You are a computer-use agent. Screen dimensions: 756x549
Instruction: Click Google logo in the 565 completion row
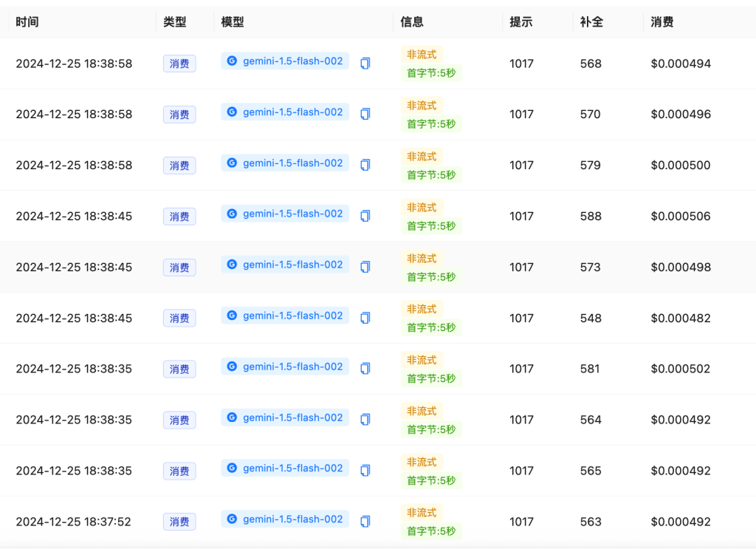coord(232,468)
